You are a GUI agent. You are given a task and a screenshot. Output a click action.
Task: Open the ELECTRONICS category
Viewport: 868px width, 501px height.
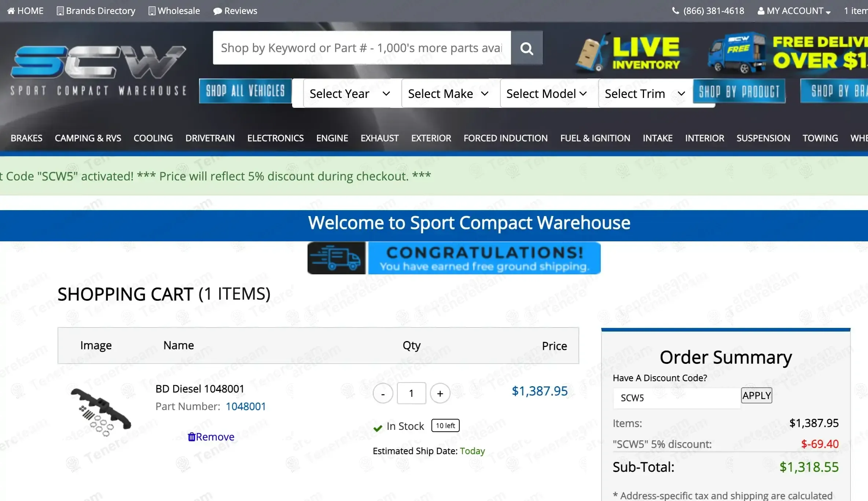tap(275, 138)
